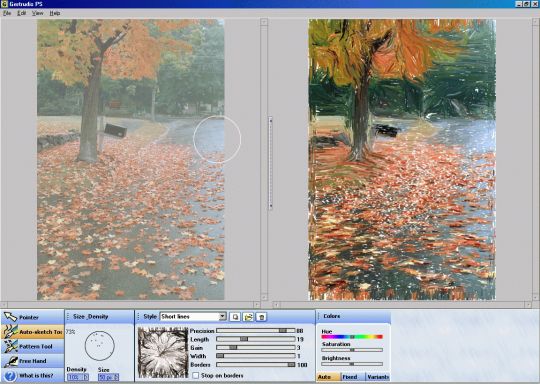The width and height of the screenshot is (540, 384).
Task: Click the 'What is this?' help button
Action: [32, 375]
